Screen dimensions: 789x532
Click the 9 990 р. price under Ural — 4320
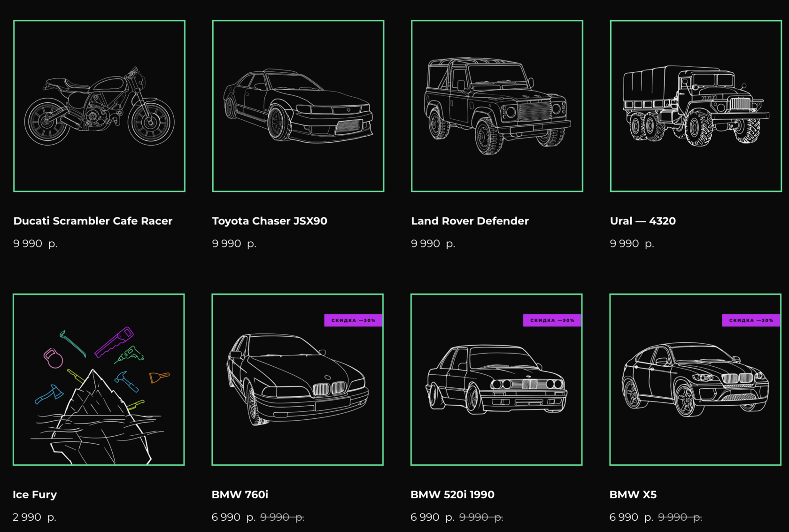click(x=632, y=244)
